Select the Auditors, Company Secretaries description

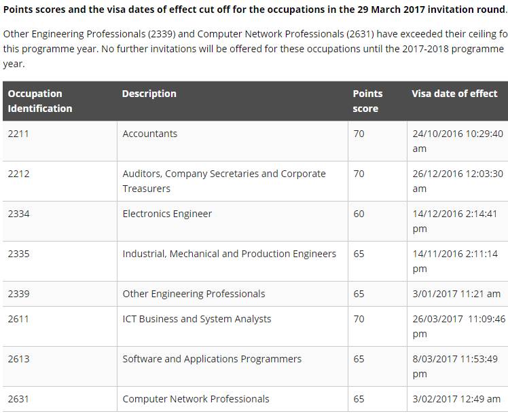223,180
